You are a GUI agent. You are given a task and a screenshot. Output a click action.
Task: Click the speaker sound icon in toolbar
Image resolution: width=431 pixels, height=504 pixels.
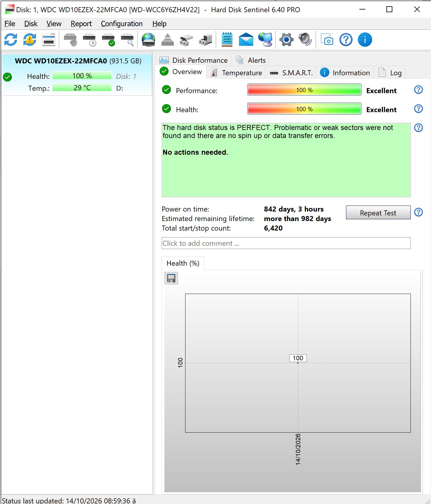tap(305, 40)
